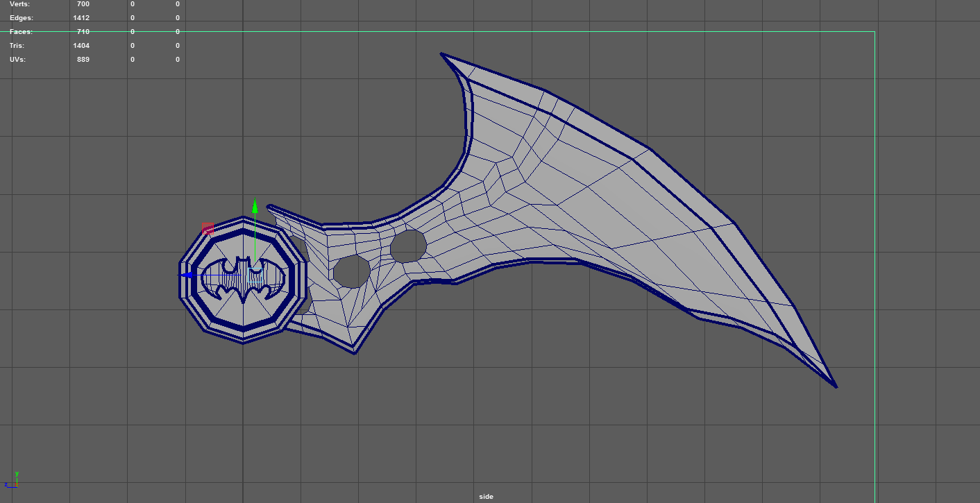Select the bat logo emblem on medallion
The height and width of the screenshot is (503, 980).
pos(243,279)
